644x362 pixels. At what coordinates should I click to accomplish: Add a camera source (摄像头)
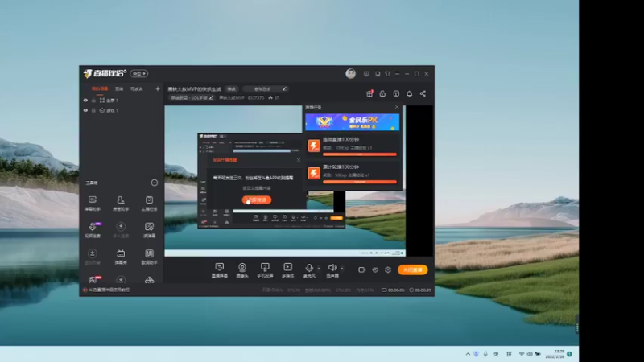click(x=242, y=270)
